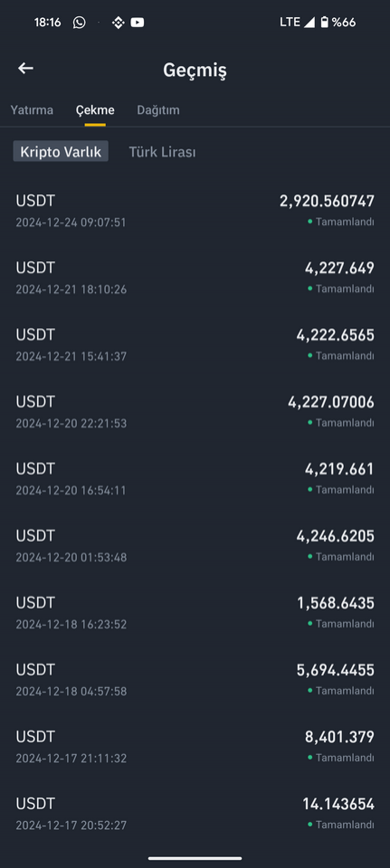Image resolution: width=390 pixels, height=868 pixels.
Task: Open the 4,227.649 USDT withdrawal entry
Action: (x=195, y=278)
